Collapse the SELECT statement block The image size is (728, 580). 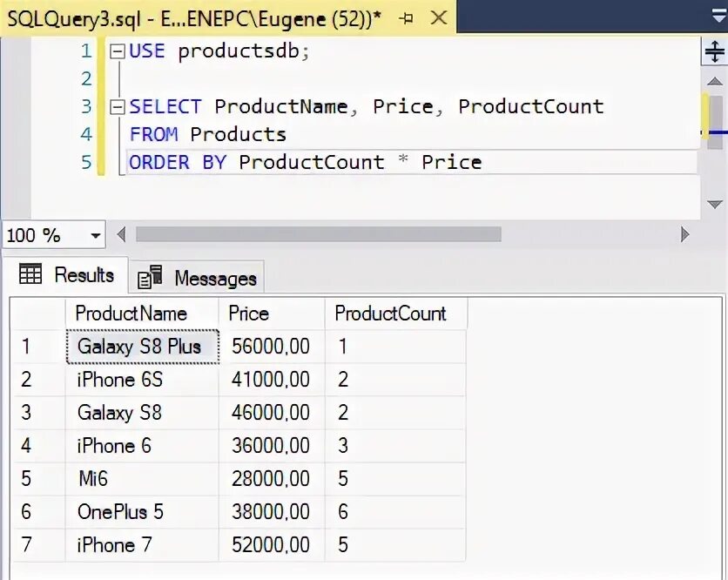tap(117, 107)
